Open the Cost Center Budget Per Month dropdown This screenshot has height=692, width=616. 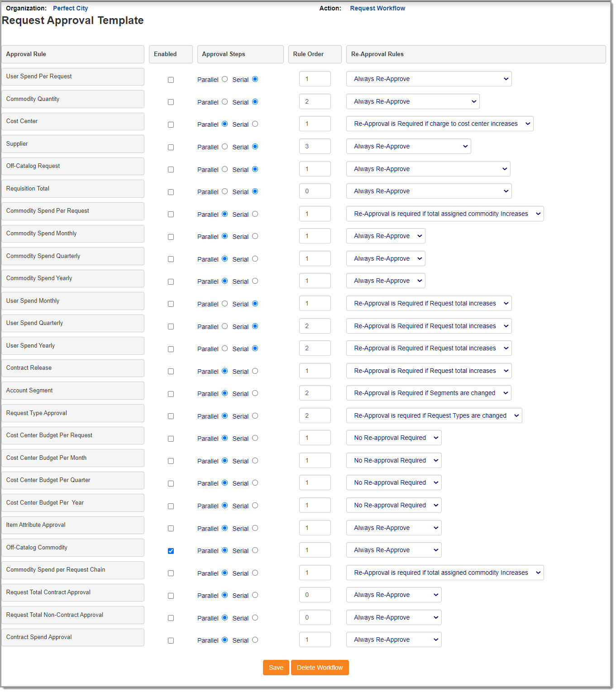pos(393,460)
